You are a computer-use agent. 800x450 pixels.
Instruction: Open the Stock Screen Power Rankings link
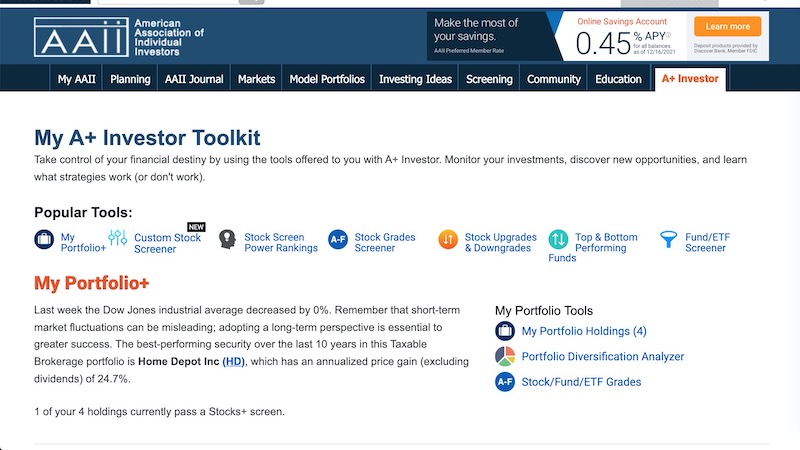click(281, 242)
